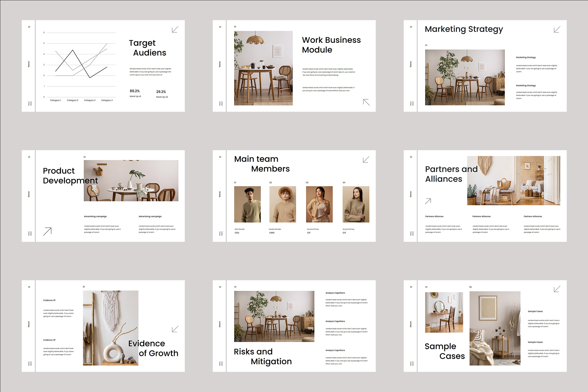Click the diagonal arrow icon on Target Audiens slide
The image size is (588, 392).
point(174,29)
